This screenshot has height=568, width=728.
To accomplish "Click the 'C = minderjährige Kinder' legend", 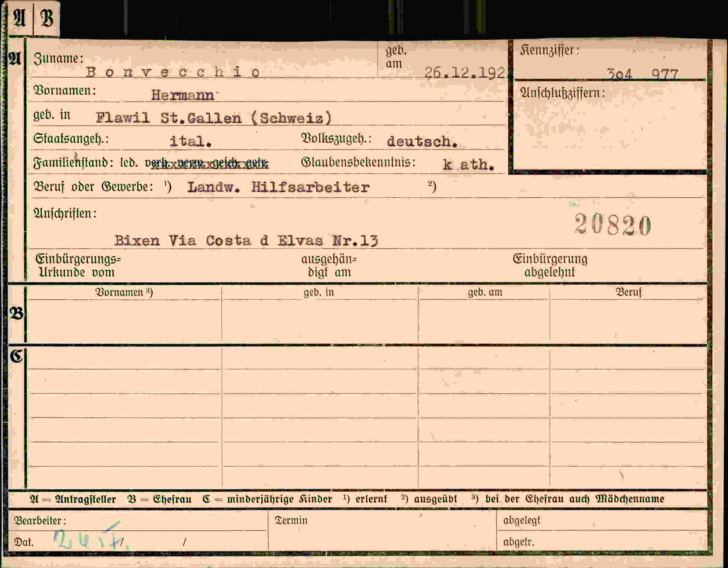I will (x=267, y=499).
